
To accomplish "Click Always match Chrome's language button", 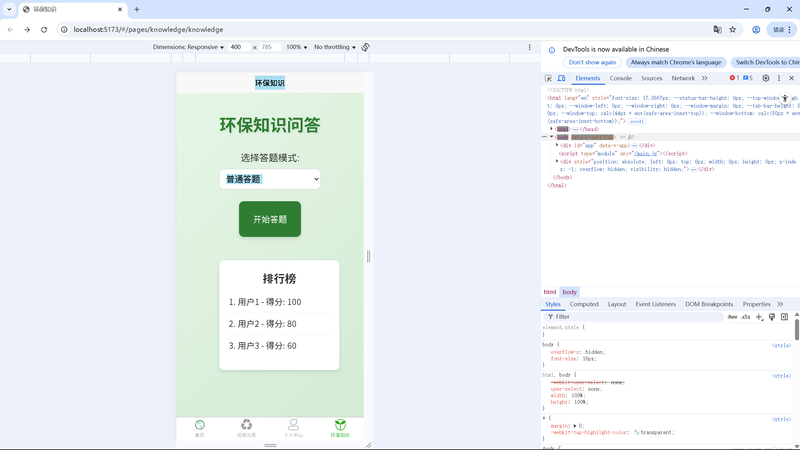I will click(x=676, y=62).
